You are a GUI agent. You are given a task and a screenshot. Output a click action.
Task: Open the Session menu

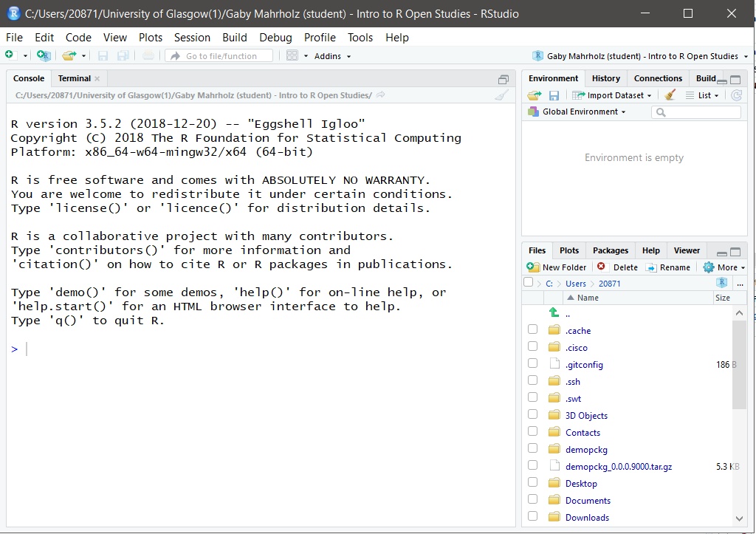[192, 38]
